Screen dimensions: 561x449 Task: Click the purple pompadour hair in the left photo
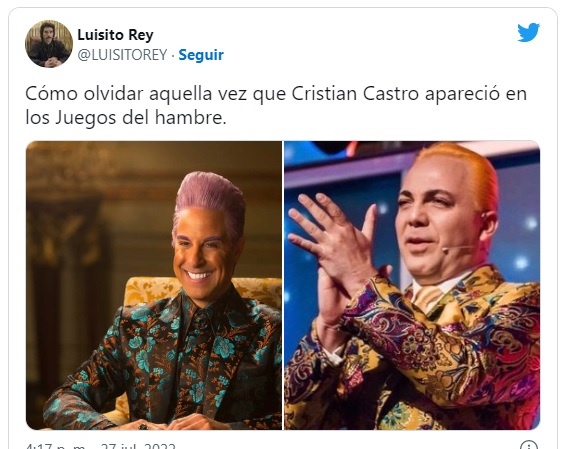210,202
